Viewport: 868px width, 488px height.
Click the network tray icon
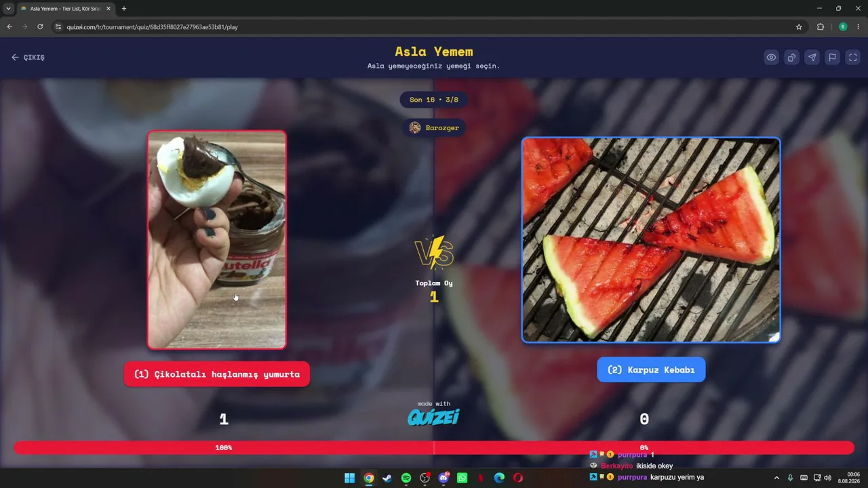click(x=817, y=478)
